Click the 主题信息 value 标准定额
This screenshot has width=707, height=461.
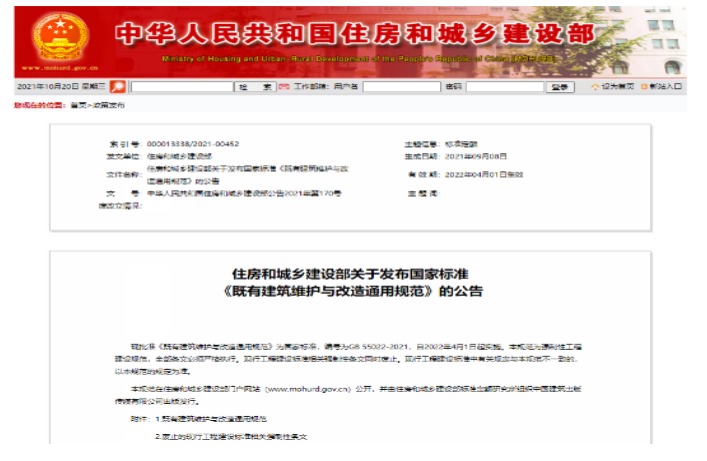pos(461,144)
